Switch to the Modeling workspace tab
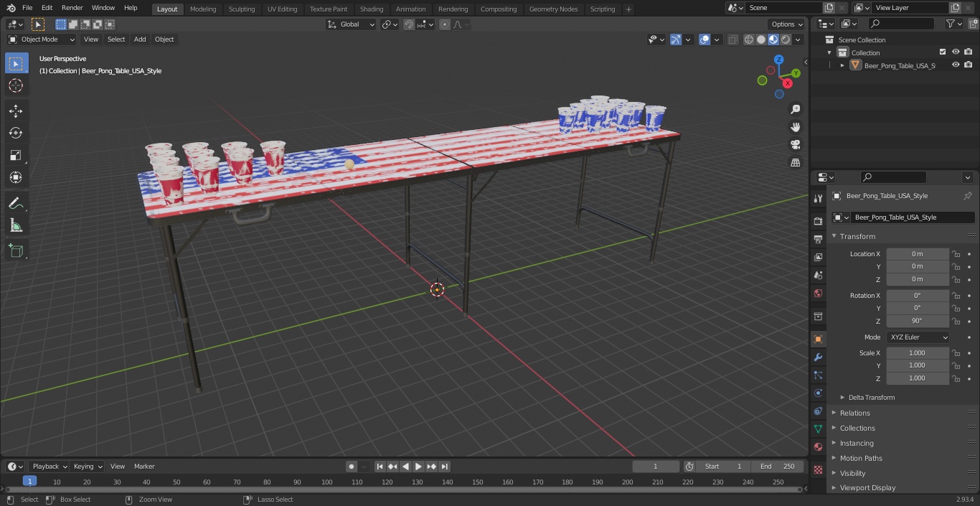 [x=203, y=9]
